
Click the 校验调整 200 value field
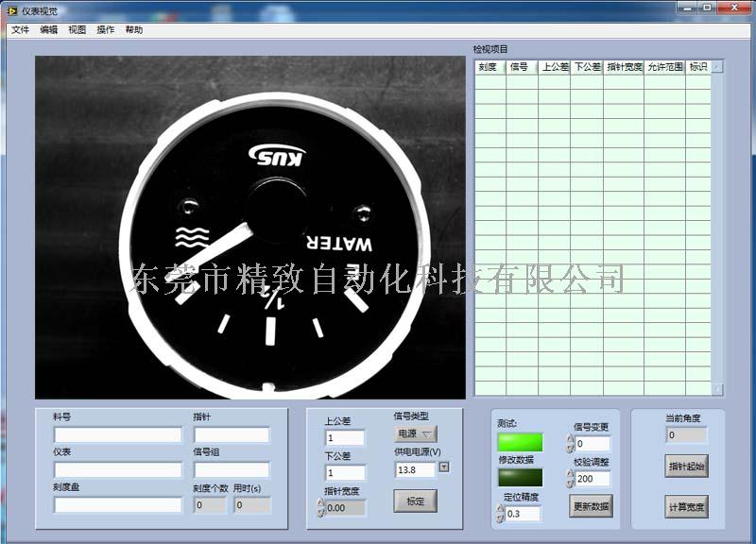pos(593,479)
